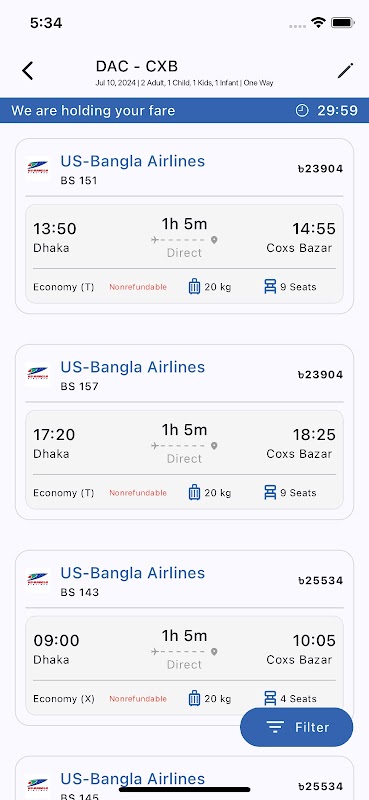Tap the luggage icon on flight BS 157
The image size is (369, 800).
click(194, 493)
